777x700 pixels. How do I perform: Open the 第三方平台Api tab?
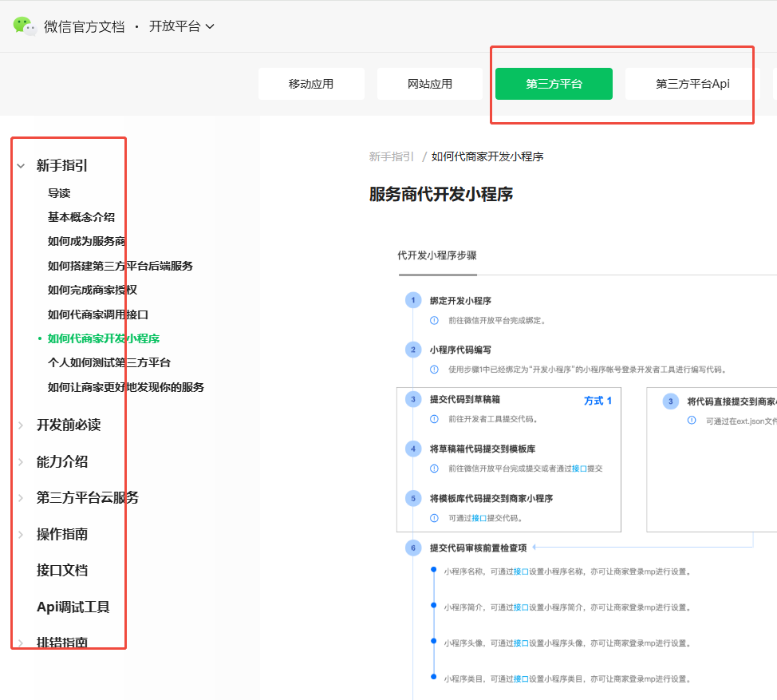[x=692, y=84]
